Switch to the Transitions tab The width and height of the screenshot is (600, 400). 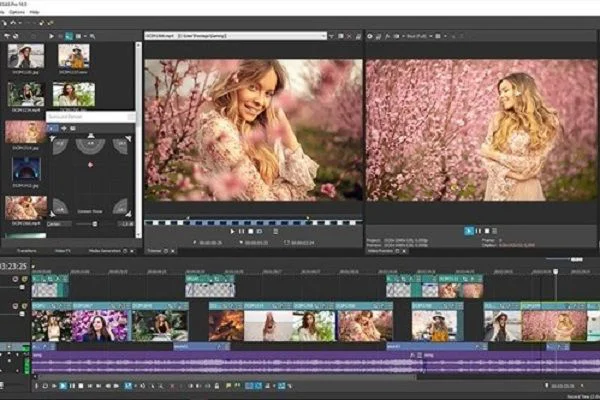click(27, 251)
